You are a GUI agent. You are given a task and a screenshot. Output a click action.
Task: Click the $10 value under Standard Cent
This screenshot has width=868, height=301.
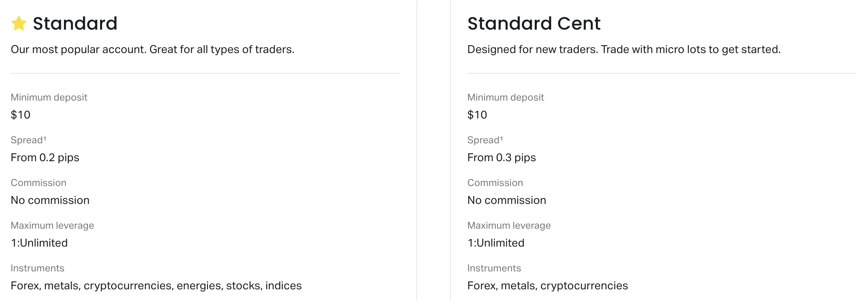pos(477,115)
